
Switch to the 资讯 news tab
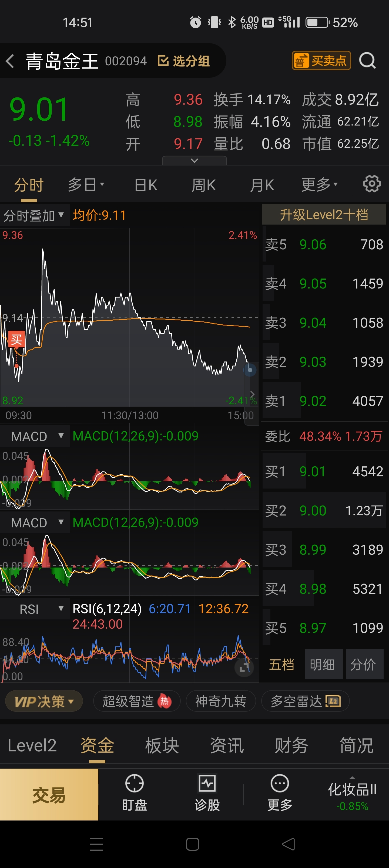click(x=227, y=745)
